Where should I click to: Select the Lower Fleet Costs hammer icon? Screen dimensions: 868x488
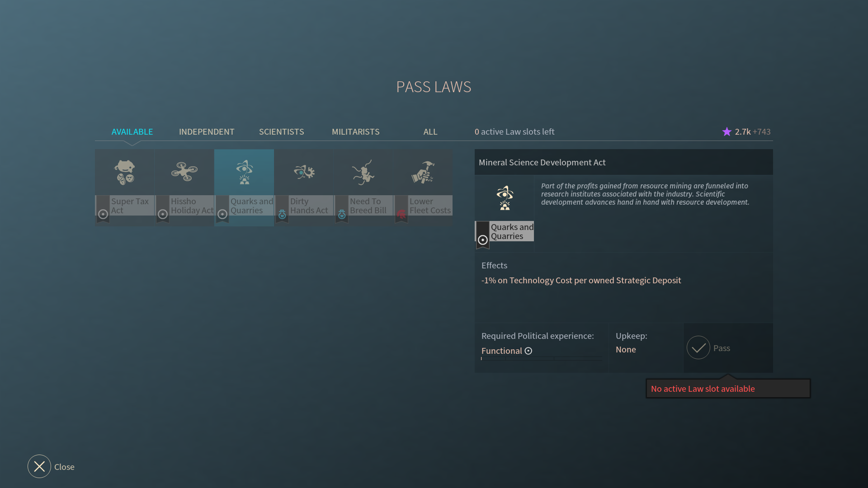[423, 172]
